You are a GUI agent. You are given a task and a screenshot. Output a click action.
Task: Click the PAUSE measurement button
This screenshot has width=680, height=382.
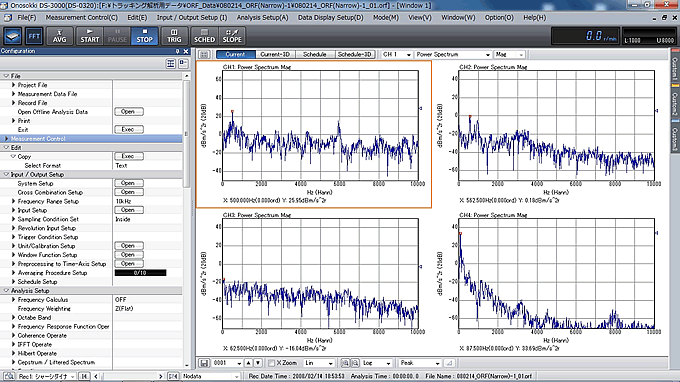coord(117,36)
